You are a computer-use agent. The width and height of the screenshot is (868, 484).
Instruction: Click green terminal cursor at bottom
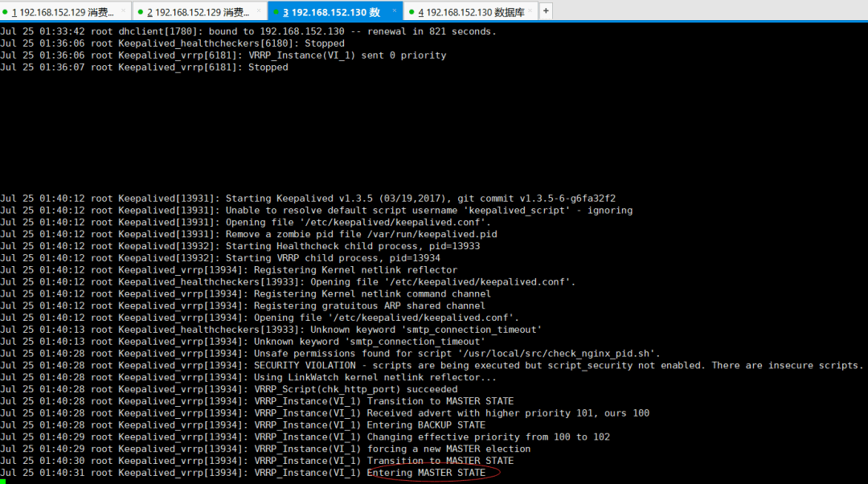(2, 482)
